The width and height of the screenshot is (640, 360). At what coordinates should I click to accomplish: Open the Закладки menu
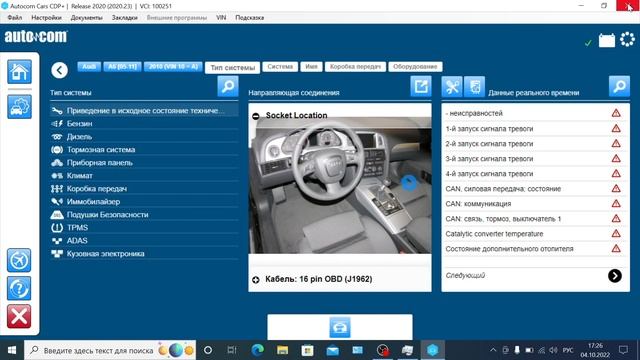click(x=124, y=18)
